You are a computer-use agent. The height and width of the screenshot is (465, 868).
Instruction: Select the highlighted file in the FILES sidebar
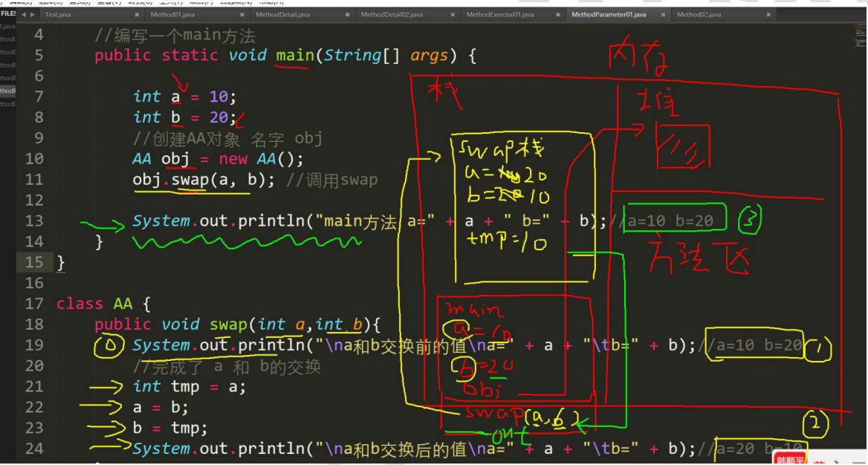point(6,91)
